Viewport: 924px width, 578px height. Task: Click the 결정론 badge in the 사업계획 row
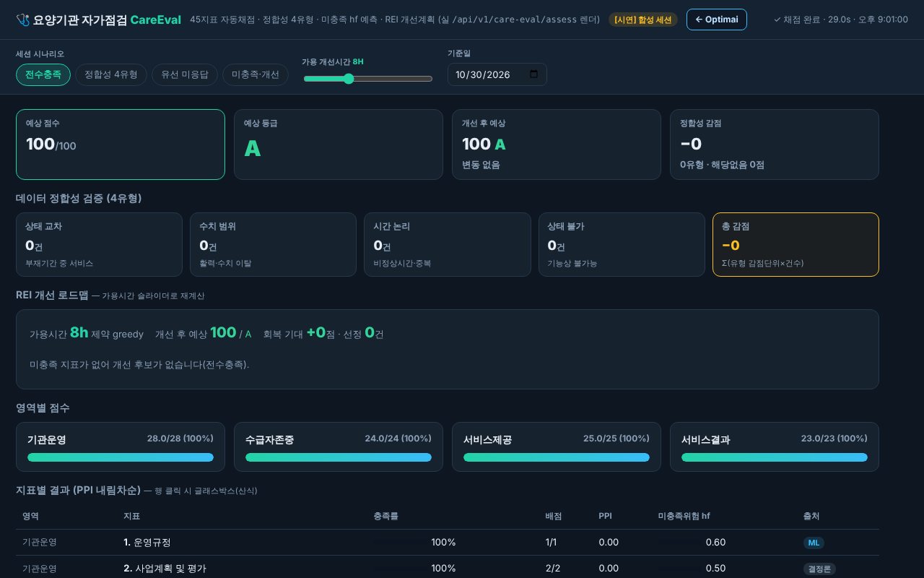[x=819, y=569]
